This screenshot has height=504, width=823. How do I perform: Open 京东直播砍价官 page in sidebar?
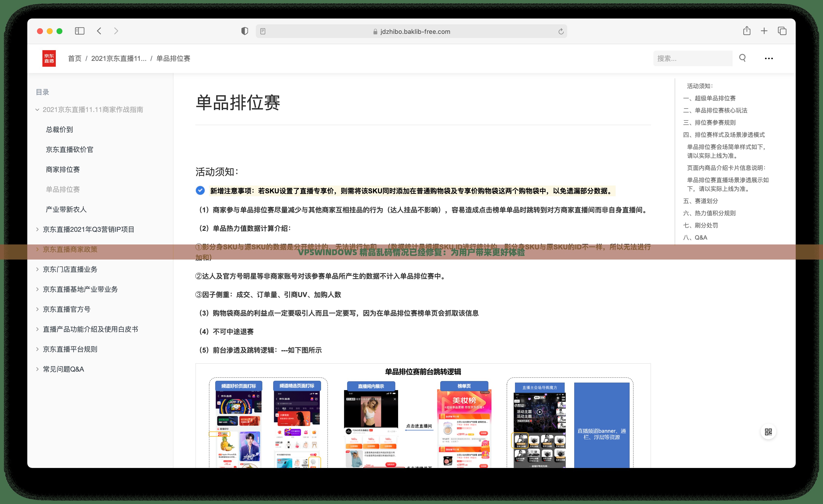click(x=69, y=149)
